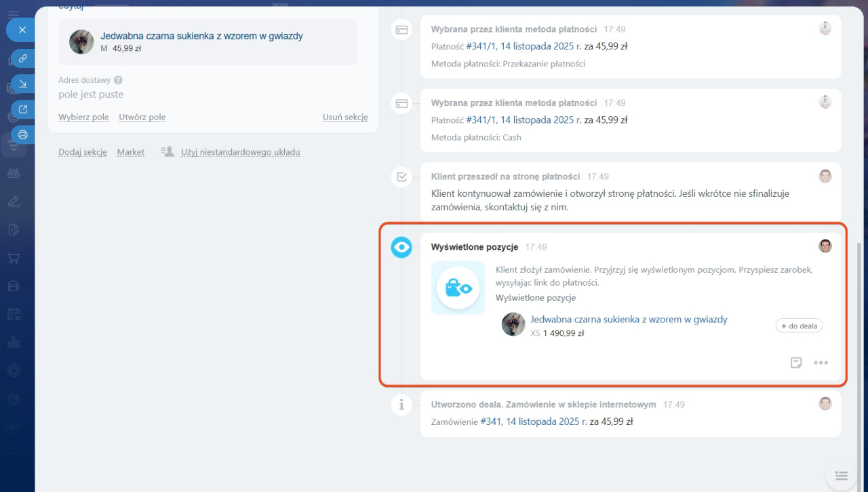
Task: Click 'Wybierz pole' link
Action: click(x=83, y=117)
